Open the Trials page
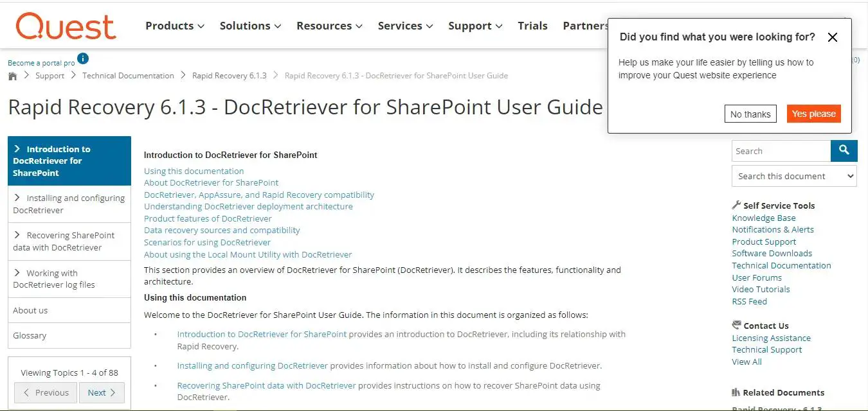868x411 pixels. pyautogui.click(x=532, y=26)
